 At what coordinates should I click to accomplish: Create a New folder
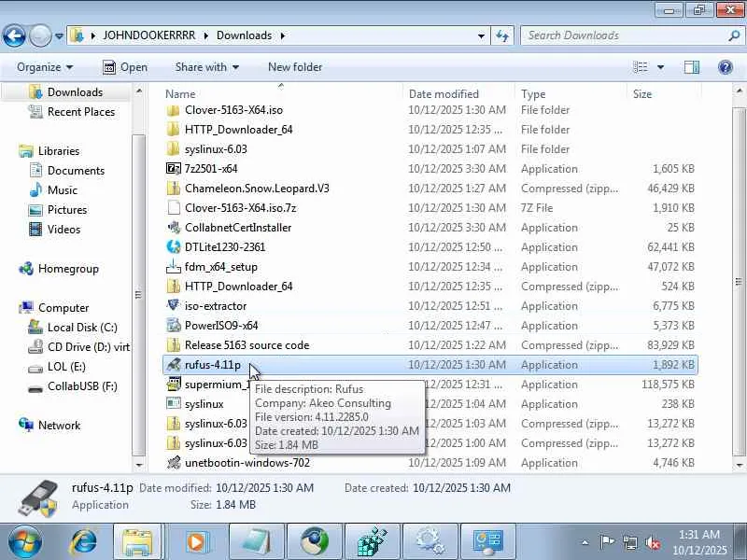click(x=295, y=67)
